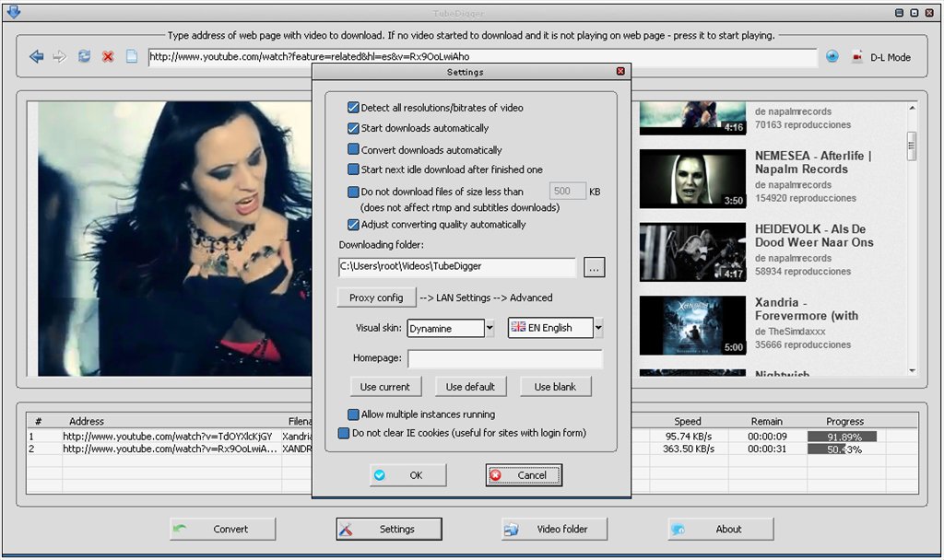Click Xandria - Forevermore title link
944x560 pixels.
(807, 309)
